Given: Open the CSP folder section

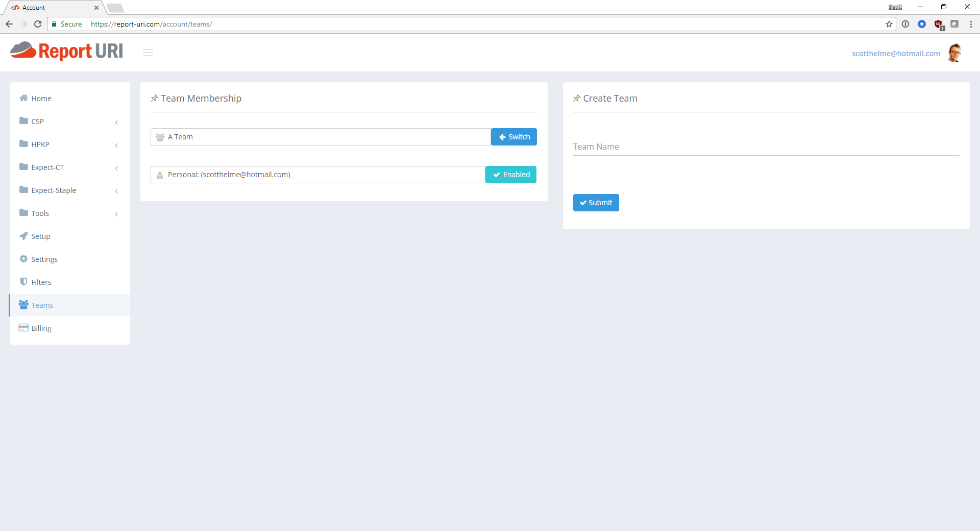Looking at the screenshot, I should point(37,121).
